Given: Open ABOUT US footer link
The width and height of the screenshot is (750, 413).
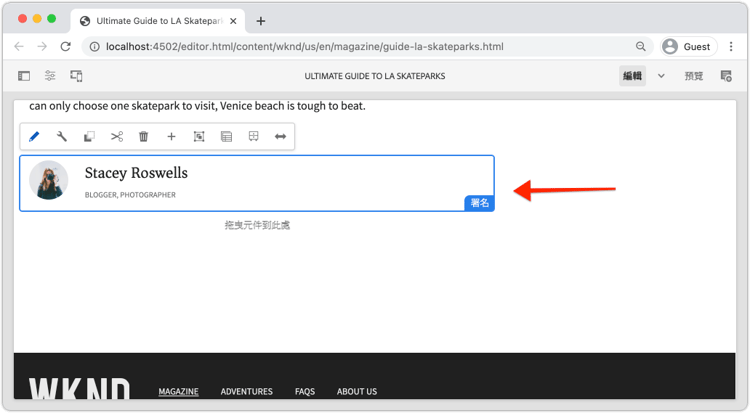Looking at the screenshot, I should [357, 391].
